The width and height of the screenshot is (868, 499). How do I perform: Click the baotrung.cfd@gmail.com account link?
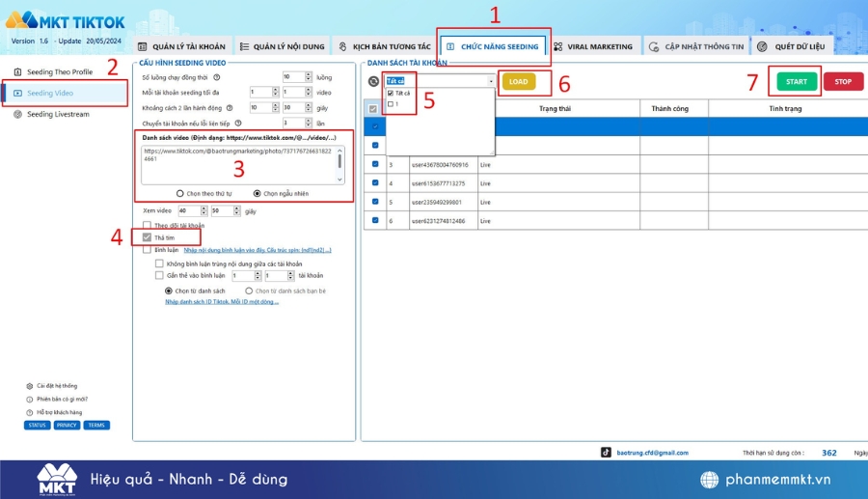pyautogui.click(x=653, y=453)
